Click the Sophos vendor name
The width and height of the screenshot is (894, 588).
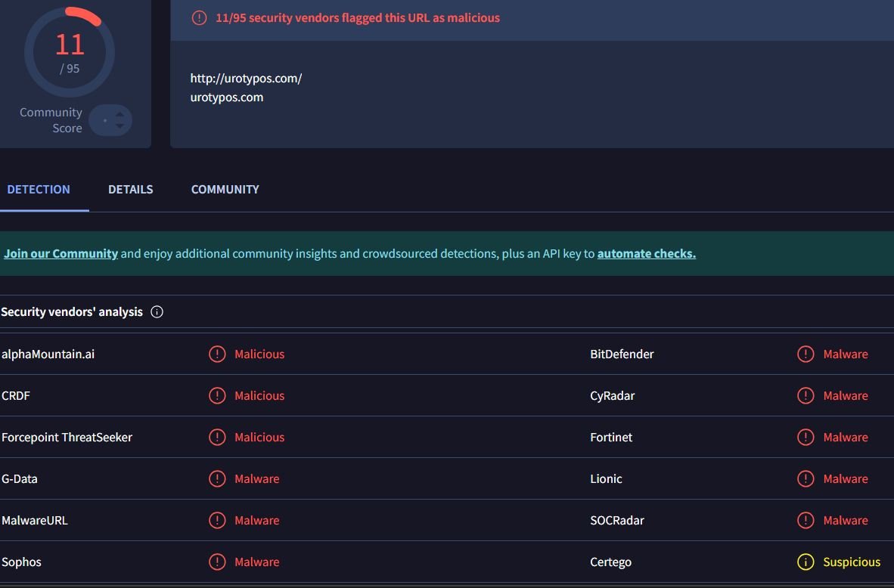[21, 562]
